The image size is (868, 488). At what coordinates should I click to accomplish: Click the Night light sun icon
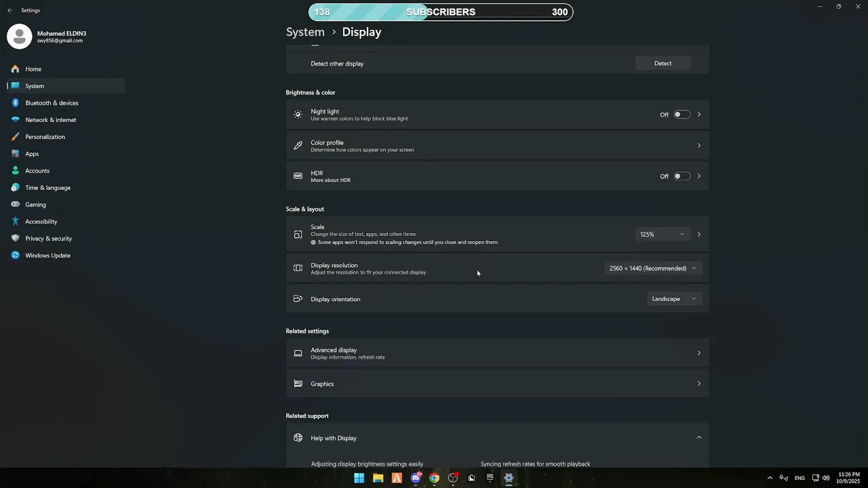click(298, 115)
